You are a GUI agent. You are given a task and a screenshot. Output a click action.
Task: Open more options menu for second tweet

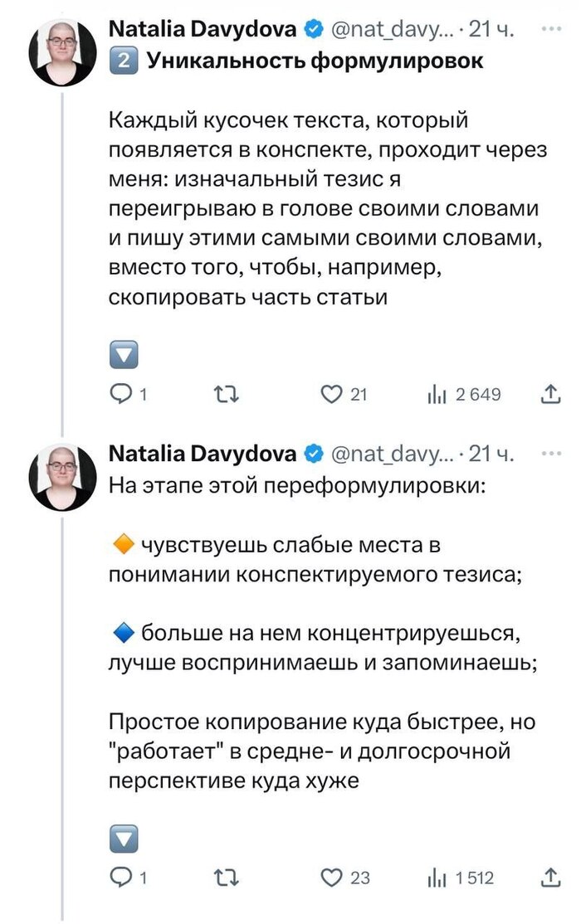(x=549, y=453)
